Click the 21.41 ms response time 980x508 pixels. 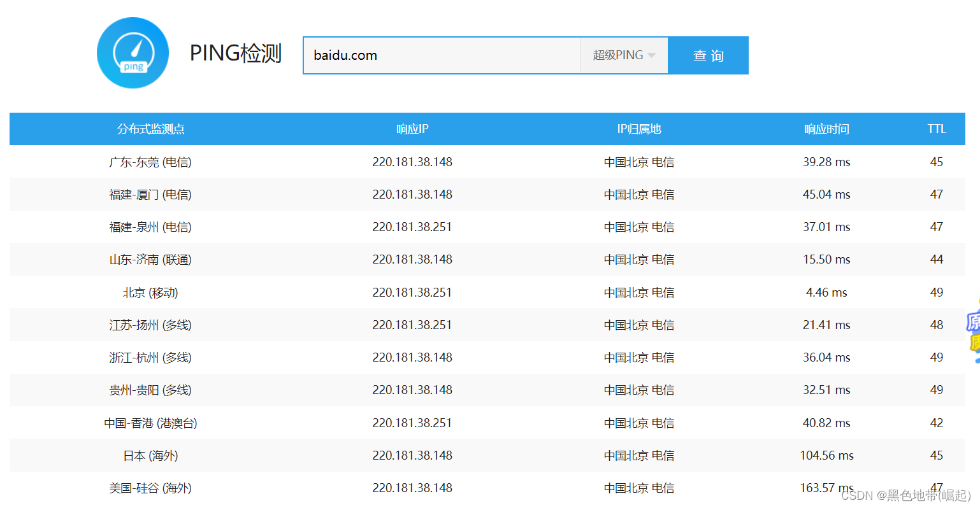click(x=826, y=325)
